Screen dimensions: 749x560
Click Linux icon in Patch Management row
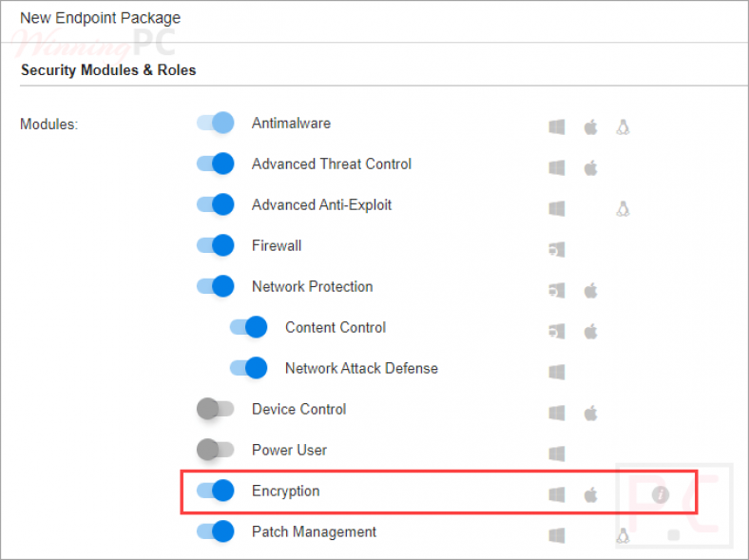pyautogui.click(x=623, y=535)
